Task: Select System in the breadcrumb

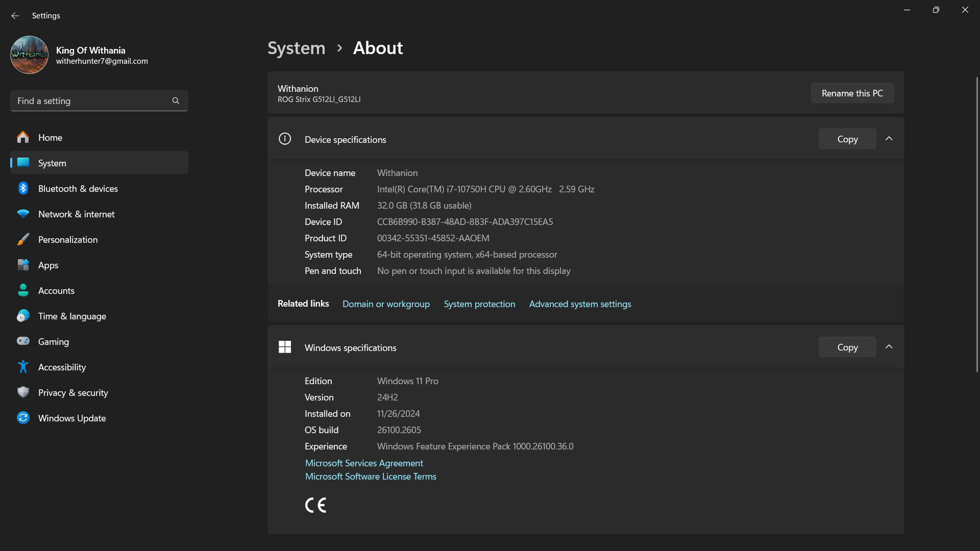Action: tap(296, 48)
